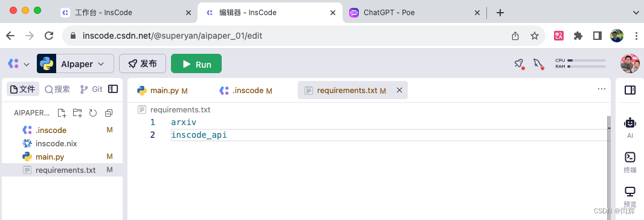Create a new folder in explorer
This screenshot has width=644, height=220.
[77, 112]
